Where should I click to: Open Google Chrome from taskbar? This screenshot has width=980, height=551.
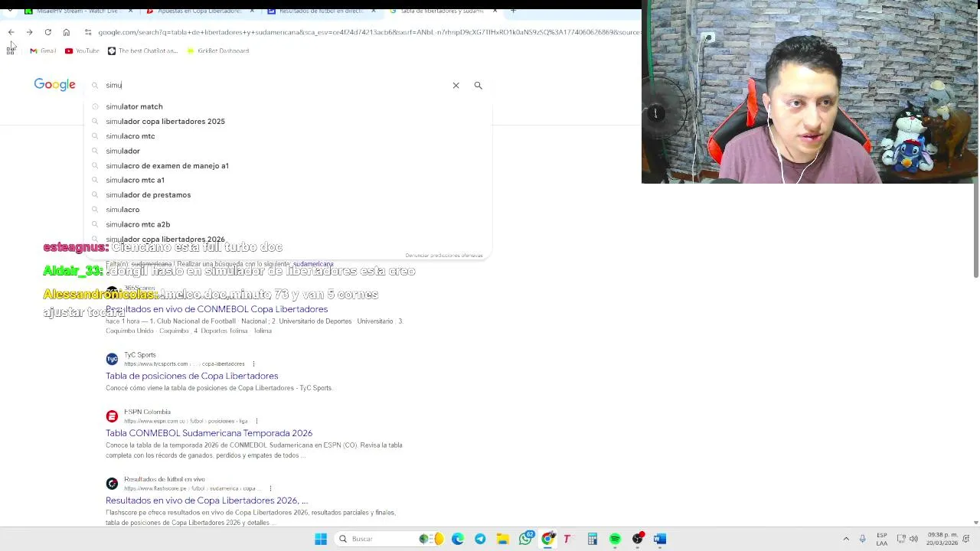tap(547, 539)
